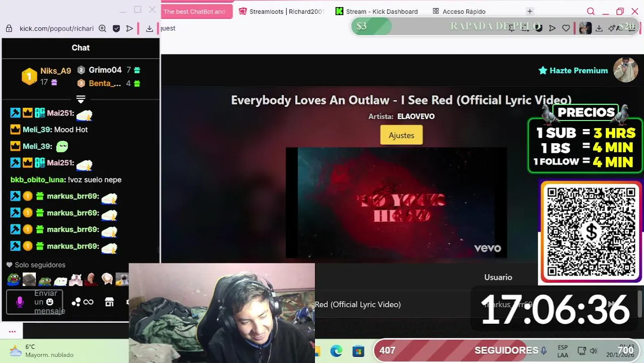Image resolution: width=644 pixels, height=363 pixels.
Task: Open Grimo04 in the gifter ranking
Action: click(105, 70)
